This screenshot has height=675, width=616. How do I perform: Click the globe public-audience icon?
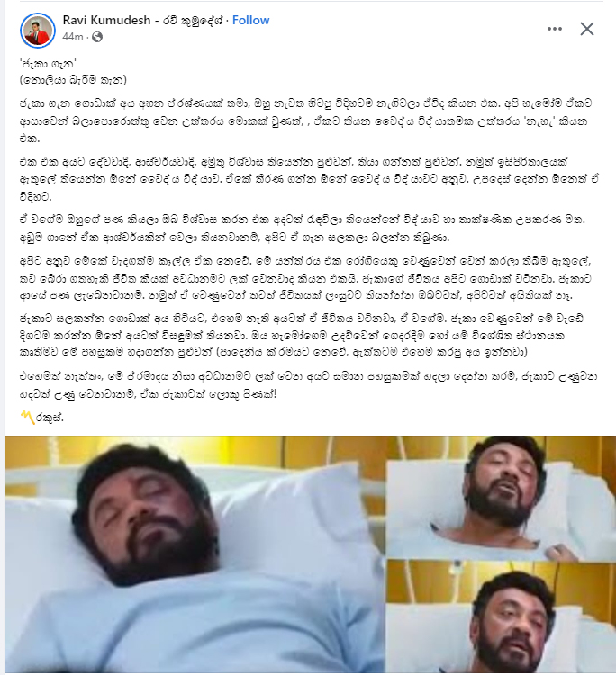click(97, 37)
